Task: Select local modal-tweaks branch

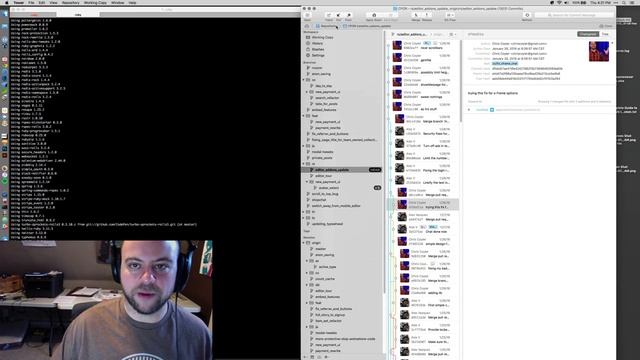Action: pyautogui.click(x=322, y=152)
